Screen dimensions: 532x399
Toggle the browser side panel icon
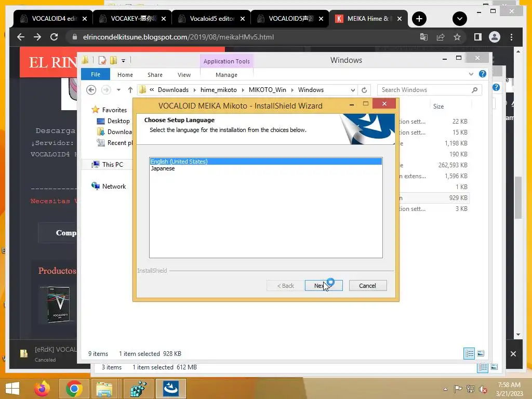coord(478,37)
